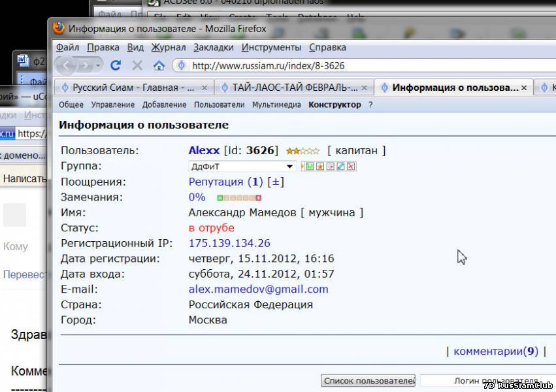Click the 0% warnings level link

[x=197, y=197]
